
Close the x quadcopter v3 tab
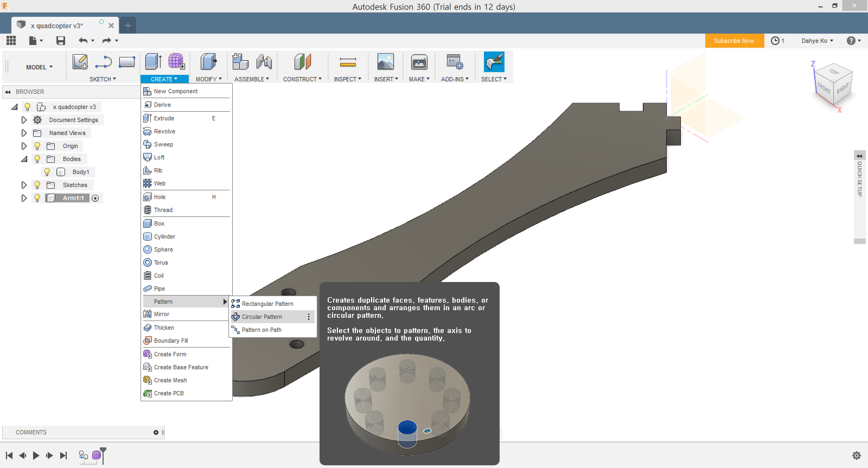click(111, 25)
